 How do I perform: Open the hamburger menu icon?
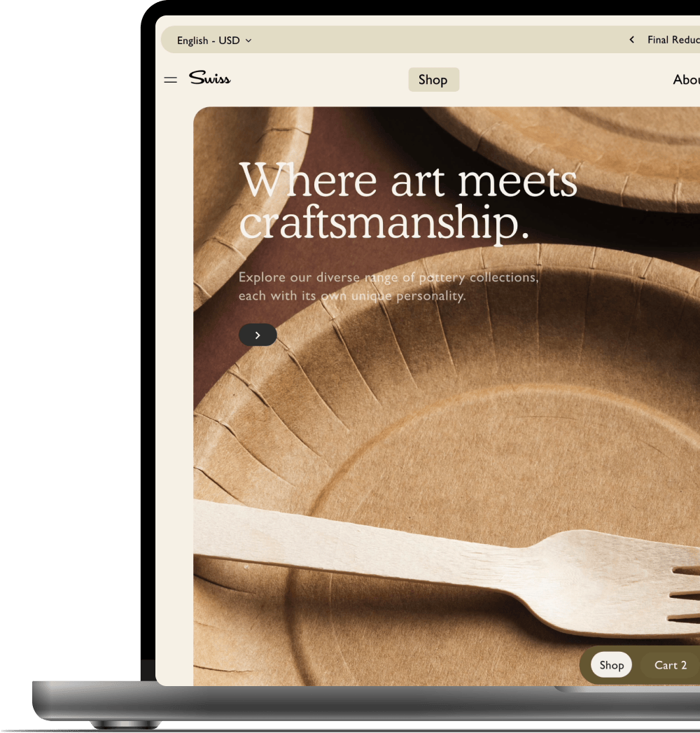click(x=171, y=80)
